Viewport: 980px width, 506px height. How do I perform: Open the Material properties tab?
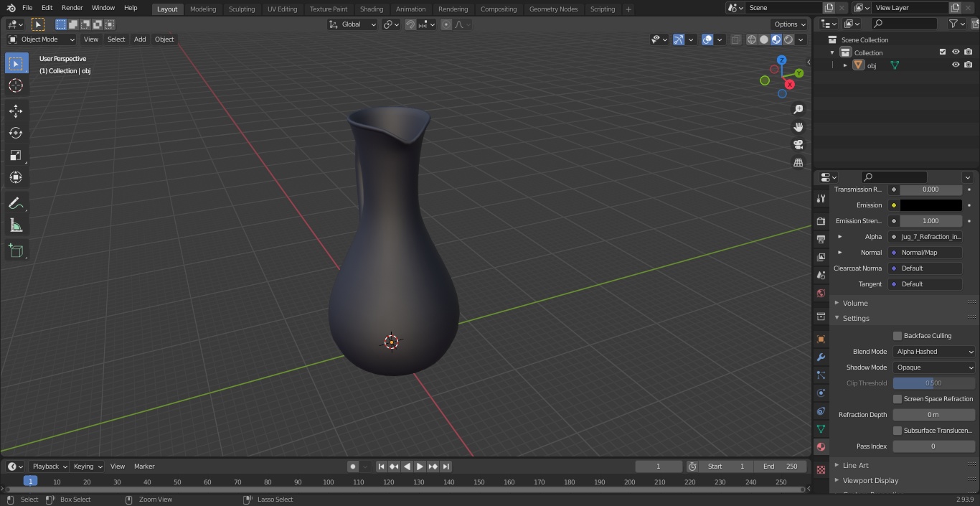click(x=821, y=446)
